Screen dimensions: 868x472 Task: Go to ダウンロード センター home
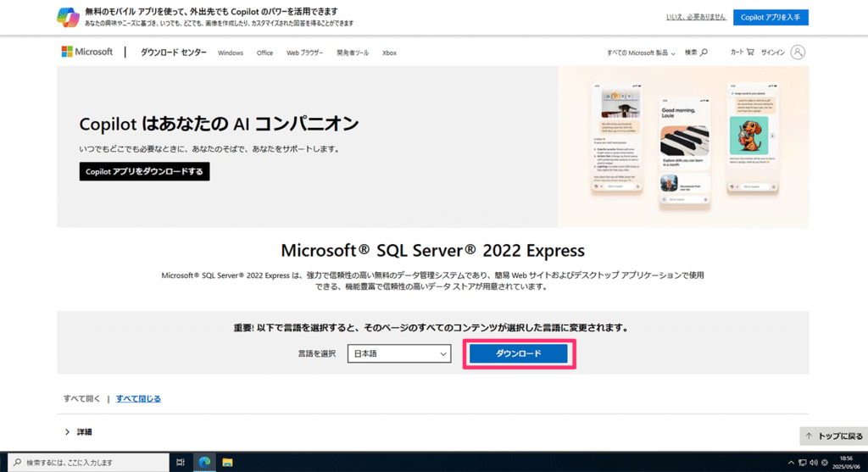(x=173, y=53)
